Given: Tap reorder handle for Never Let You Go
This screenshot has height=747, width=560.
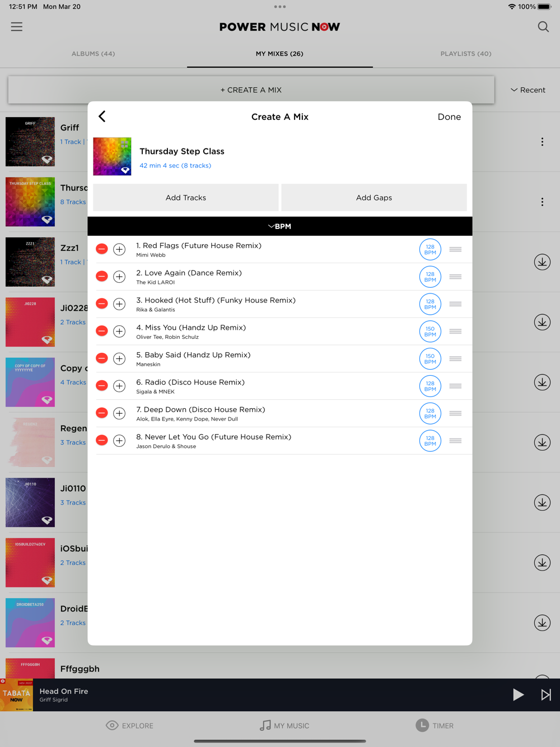Looking at the screenshot, I should (x=455, y=441).
